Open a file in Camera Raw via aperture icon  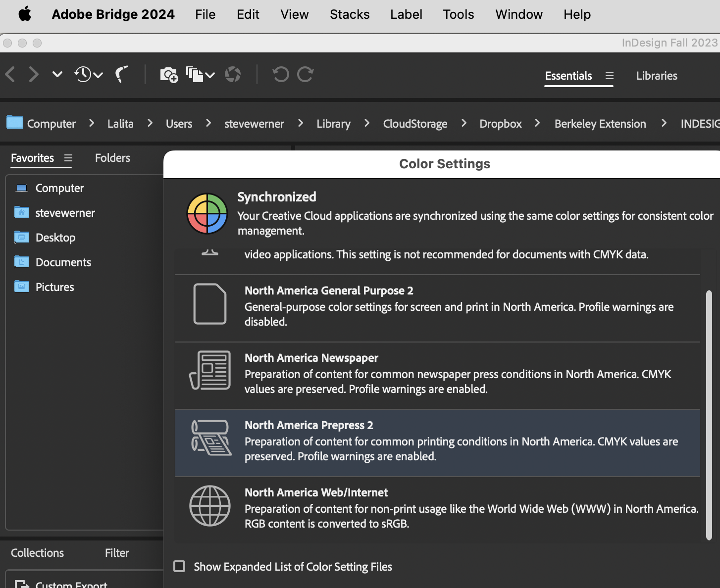233,74
